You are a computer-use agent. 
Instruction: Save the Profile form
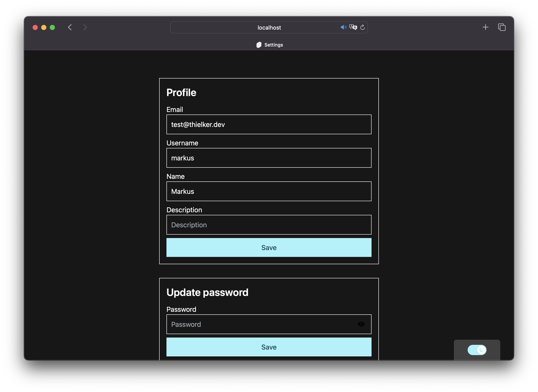coord(269,247)
